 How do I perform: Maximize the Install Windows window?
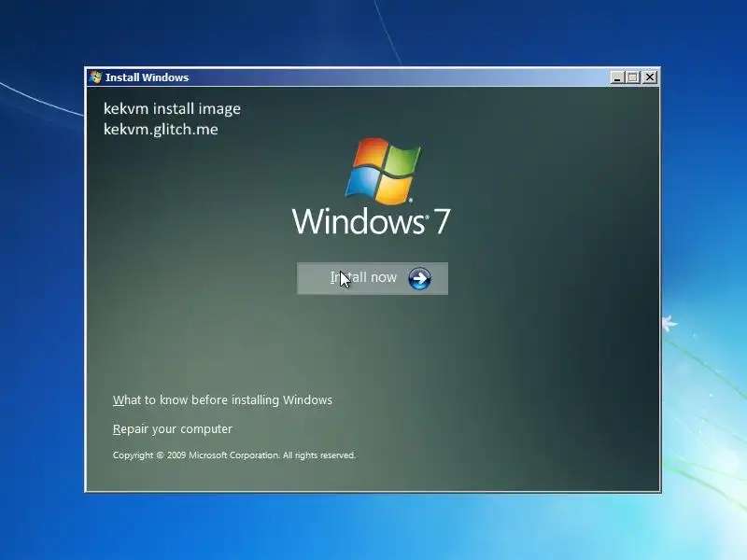pos(633,77)
